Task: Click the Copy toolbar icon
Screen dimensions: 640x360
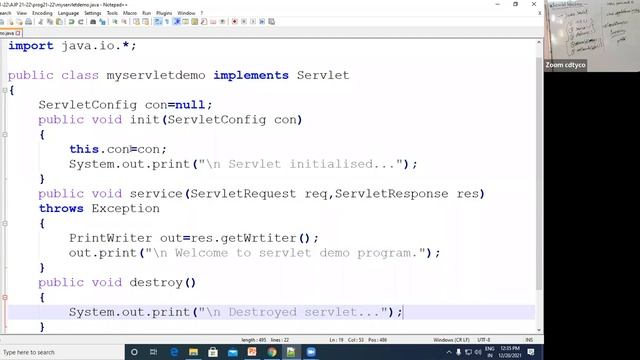Action: point(49,22)
